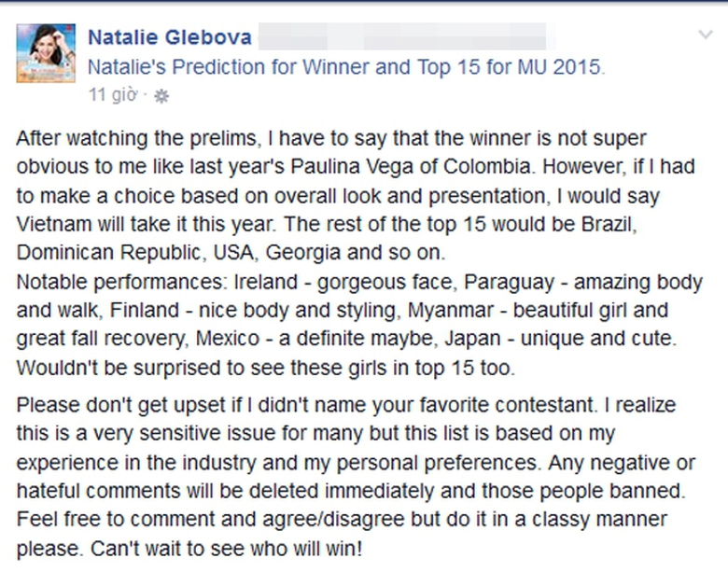
Task: Visit the Natalie Glebova profile name link
Action: coord(169,37)
